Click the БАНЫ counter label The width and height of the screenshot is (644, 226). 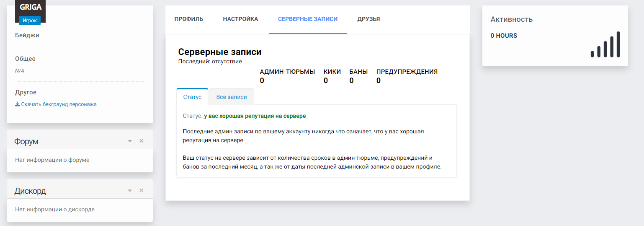[x=359, y=72]
